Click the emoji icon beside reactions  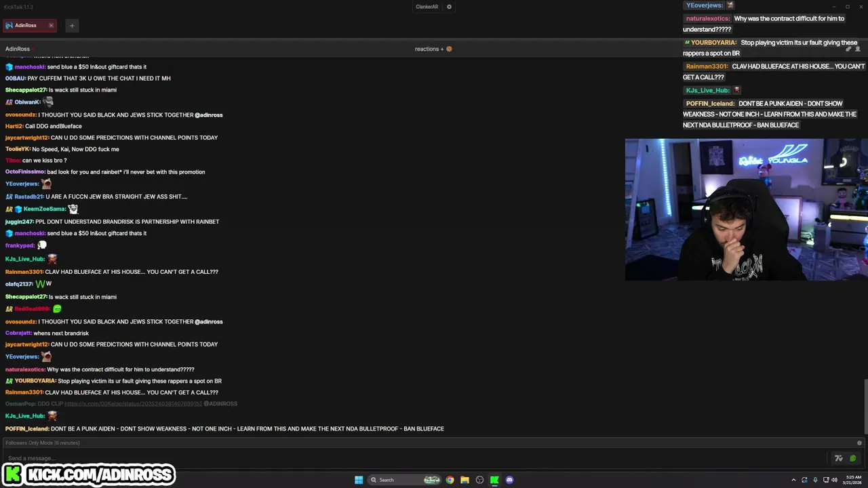(x=449, y=49)
